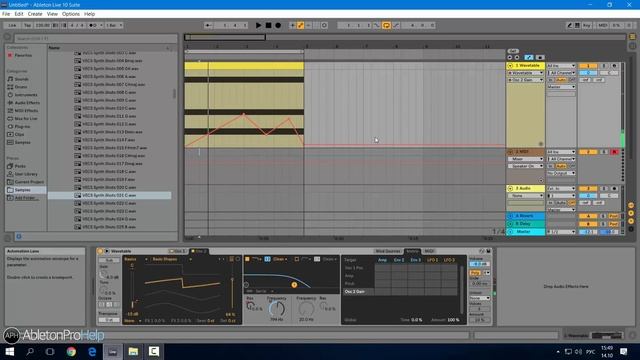Open the Basics wavetable category dropdown
640x360 pixels.
(x=136, y=259)
